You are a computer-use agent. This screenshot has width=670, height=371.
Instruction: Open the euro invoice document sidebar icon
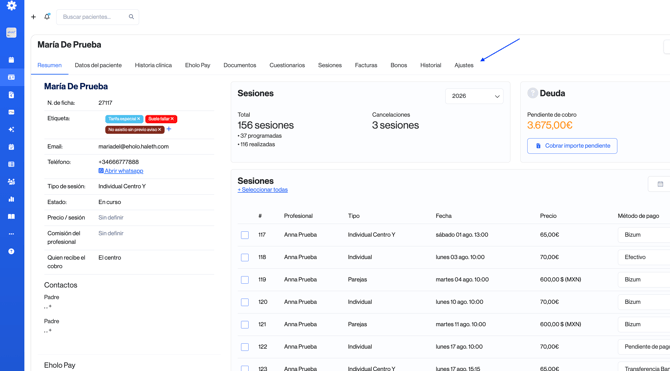click(12, 95)
